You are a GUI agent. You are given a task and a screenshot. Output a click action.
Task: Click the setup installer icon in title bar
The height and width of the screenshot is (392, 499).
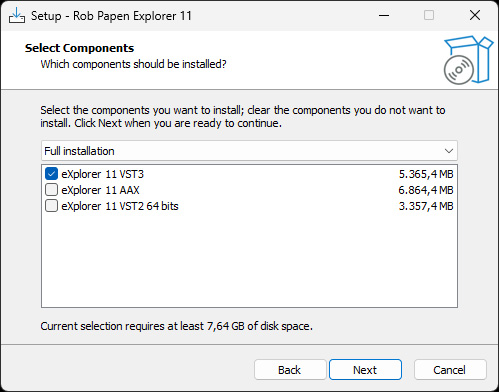[17, 15]
